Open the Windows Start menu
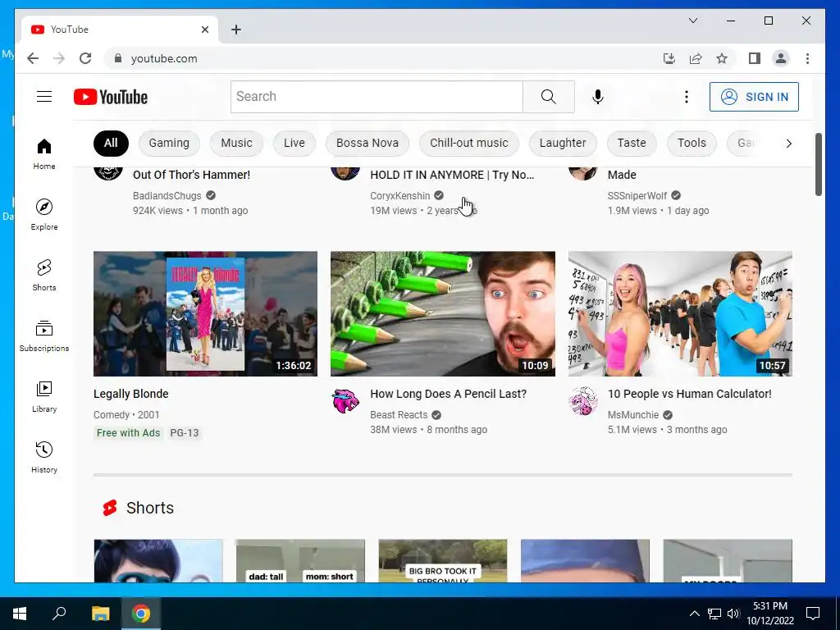 pos(20,614)
